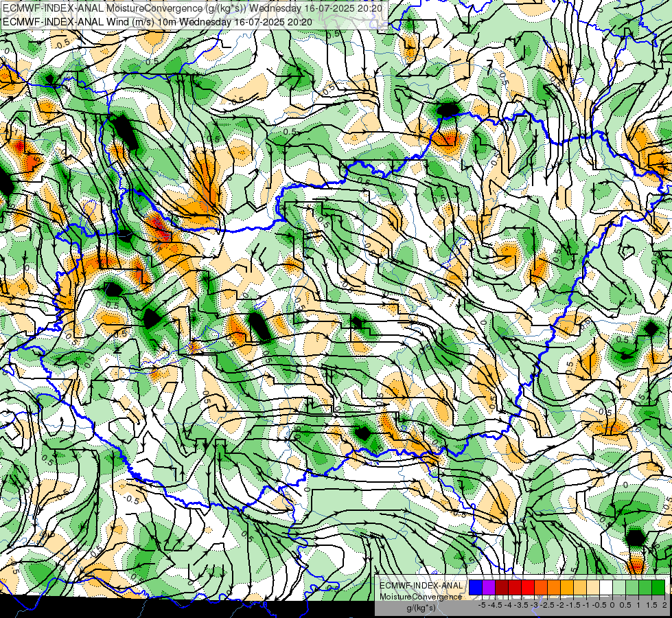Click the -1 legend scale value
The width and height of the screenshot is (672, 618).
(x=586, y=605)
